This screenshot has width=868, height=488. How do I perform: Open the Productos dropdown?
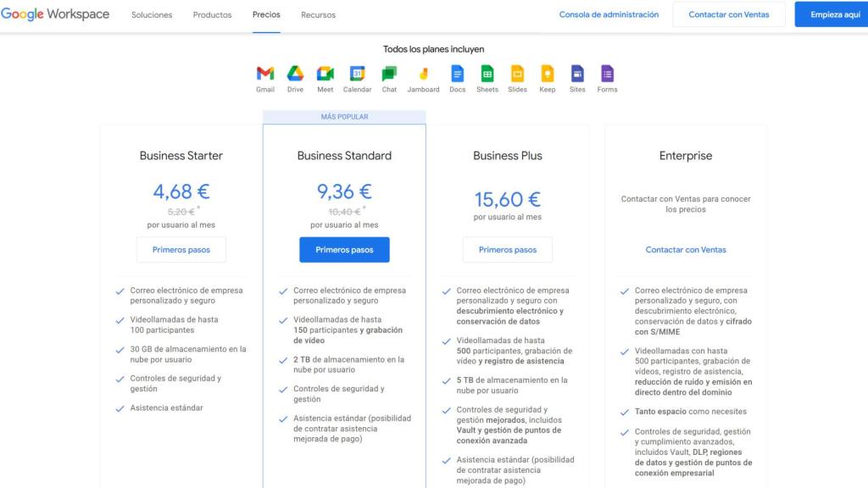click(212, 14)
